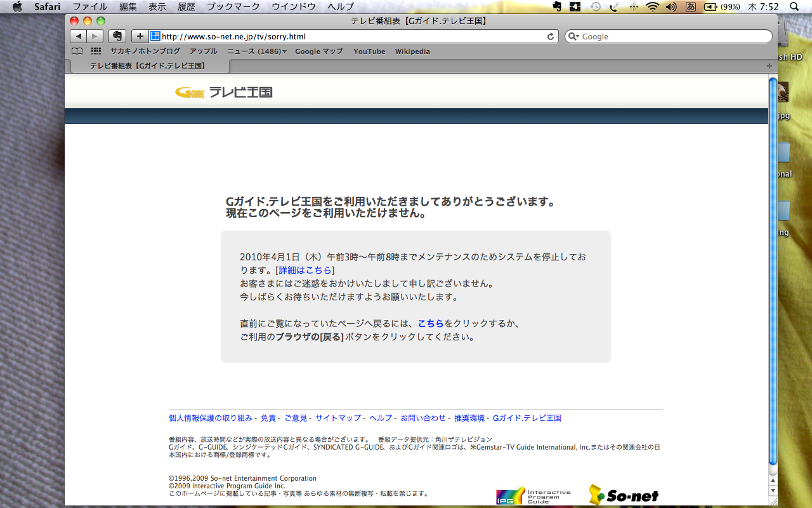
Task: Click the iPG Interactive Program Guide logo
Action: pos(534,495)
